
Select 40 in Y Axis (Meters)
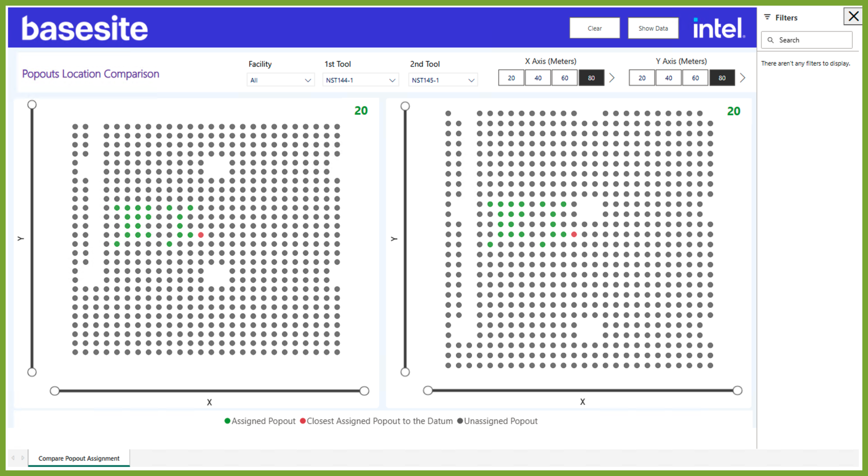click(669, 78)
